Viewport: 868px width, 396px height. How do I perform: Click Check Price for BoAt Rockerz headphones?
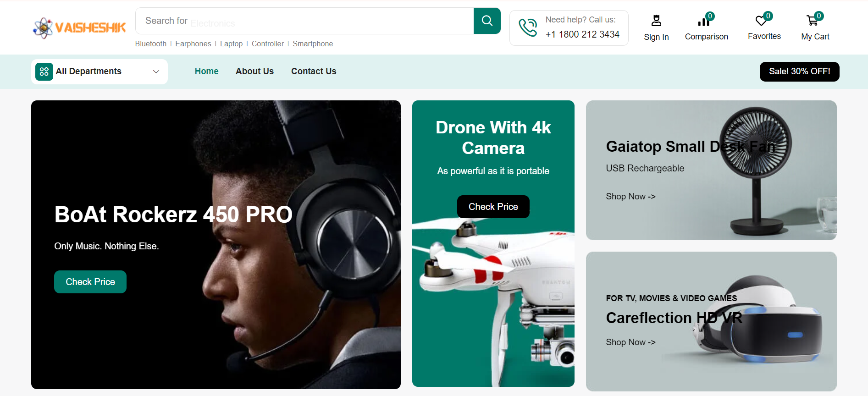click(x=90, y=282)
